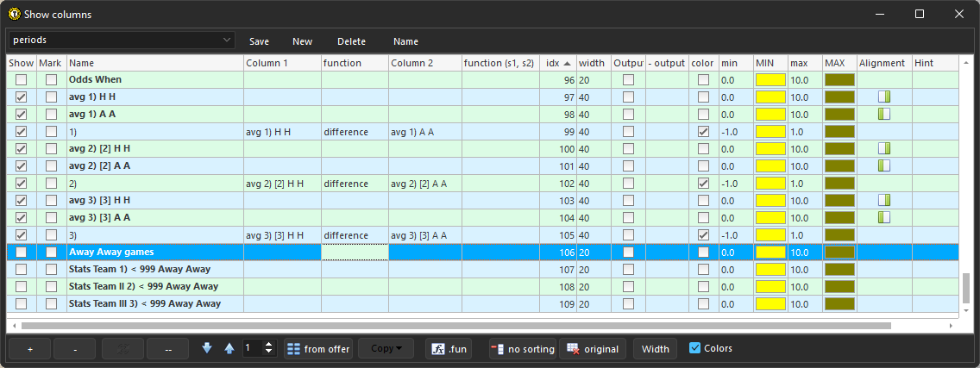Expand the Copy dropdown button
Screen dimensions: 980x368
[386, 349]
